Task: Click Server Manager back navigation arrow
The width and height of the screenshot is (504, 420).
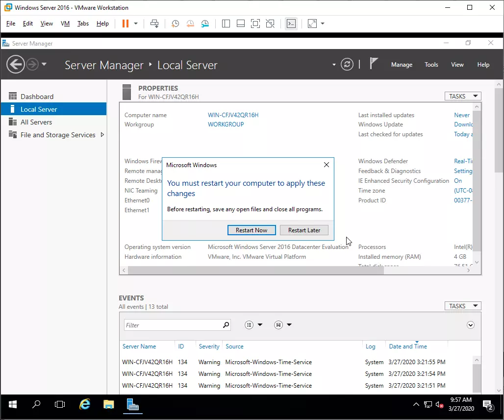Action: coord(15,65)
